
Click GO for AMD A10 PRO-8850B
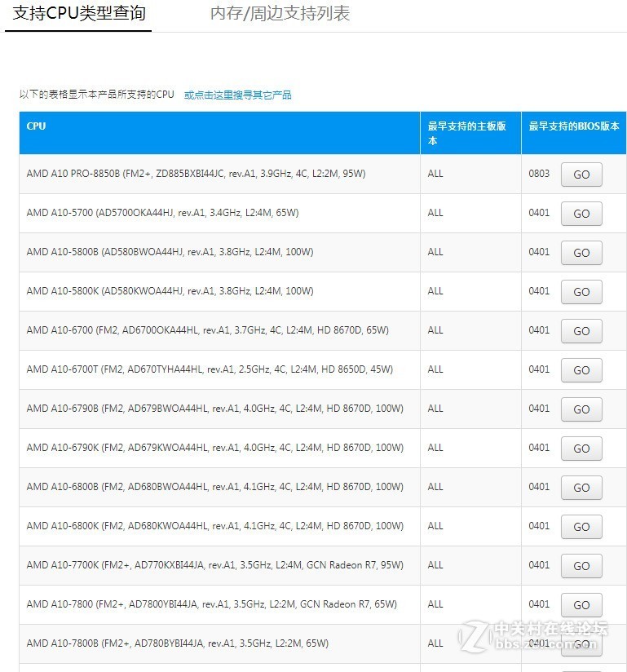[581, 175]
